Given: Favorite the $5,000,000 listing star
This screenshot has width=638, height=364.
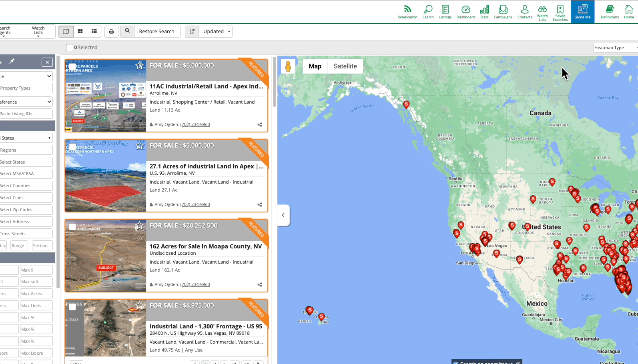Looking at the screenshot, I should point(139,145).
